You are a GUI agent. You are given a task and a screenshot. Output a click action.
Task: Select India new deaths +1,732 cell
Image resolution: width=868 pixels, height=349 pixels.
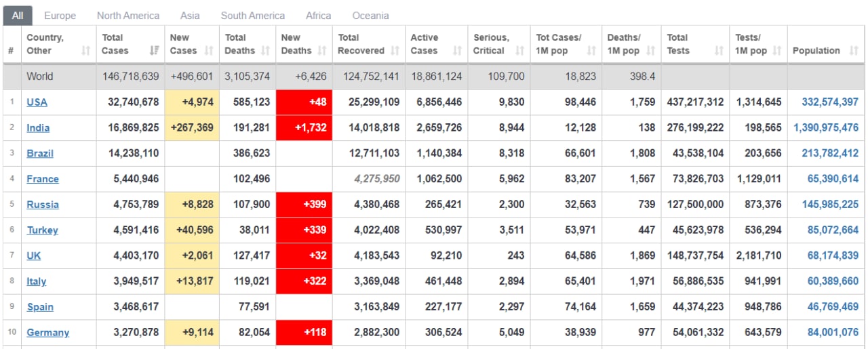click(304, 128)
